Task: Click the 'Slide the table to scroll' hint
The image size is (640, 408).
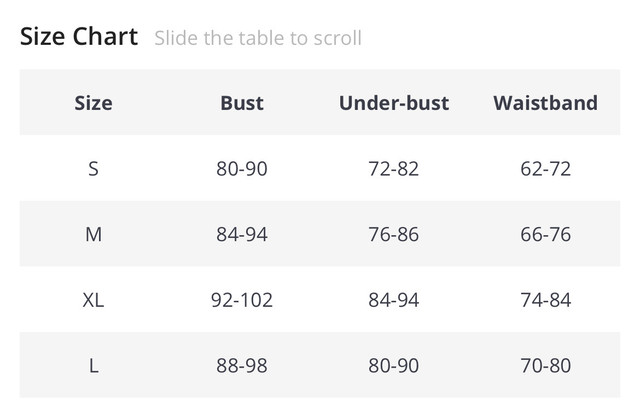Action: coord(258,38)
